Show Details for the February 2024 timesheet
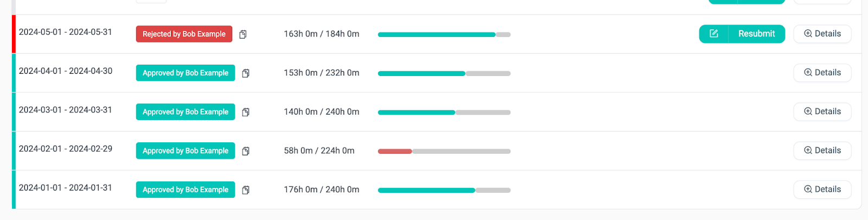Viewport: 868px width, 220px height. click(x=822, y=150)
